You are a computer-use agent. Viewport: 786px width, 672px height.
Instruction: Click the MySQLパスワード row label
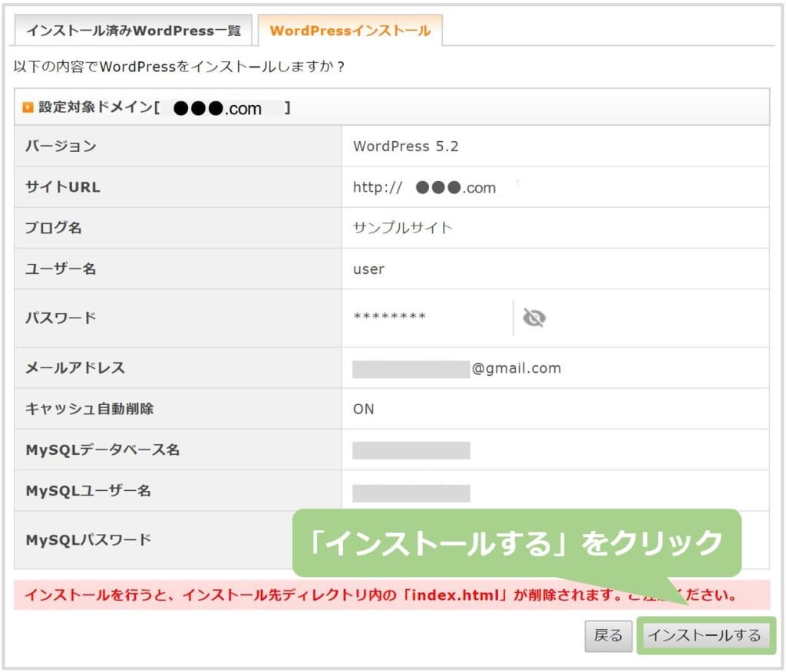(88, 540)
